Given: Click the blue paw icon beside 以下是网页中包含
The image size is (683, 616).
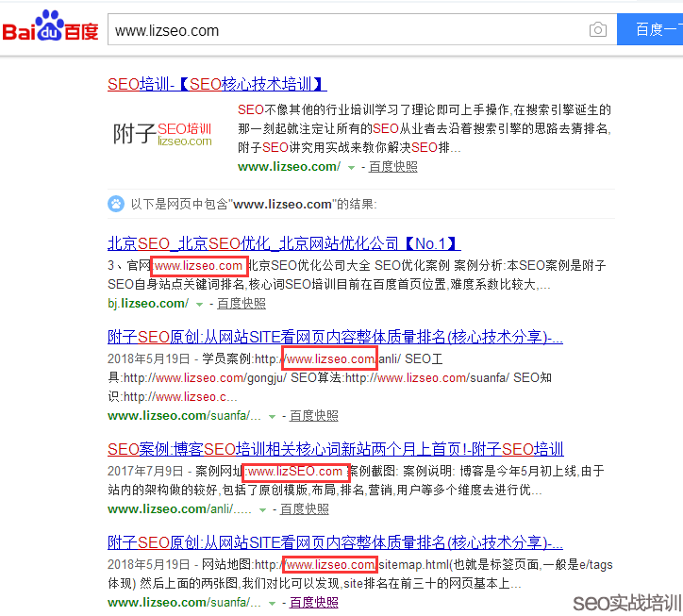Looking at the screenshot, I should [116, 204].
